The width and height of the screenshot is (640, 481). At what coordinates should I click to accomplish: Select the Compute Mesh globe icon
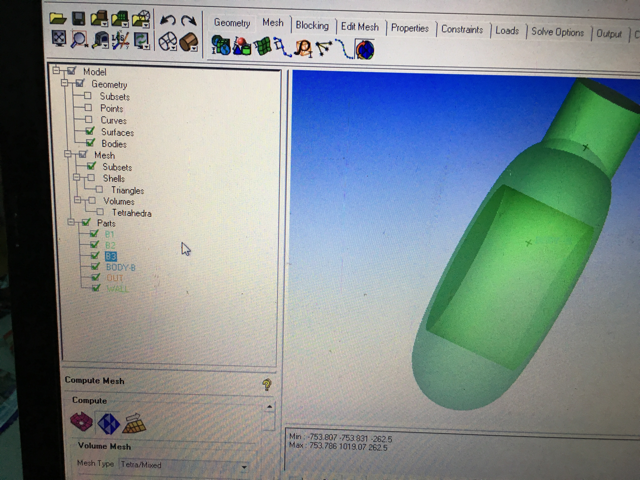pos(364,50)
